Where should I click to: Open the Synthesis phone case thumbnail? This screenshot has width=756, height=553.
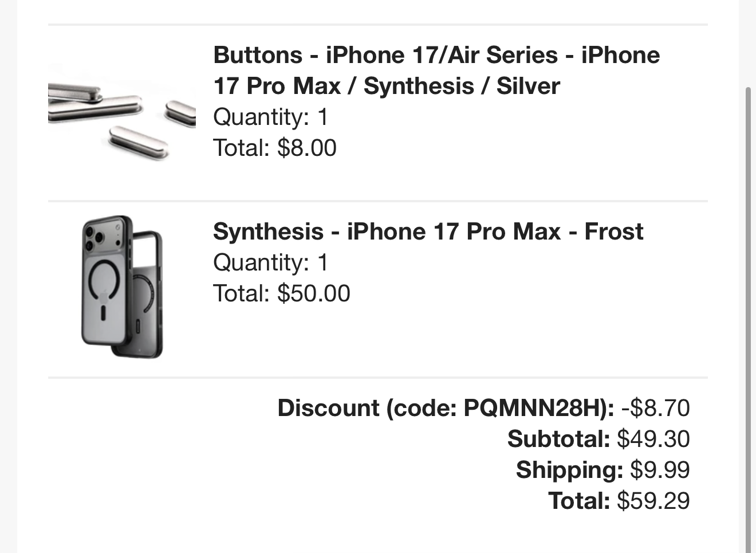(x=121, y=288)
